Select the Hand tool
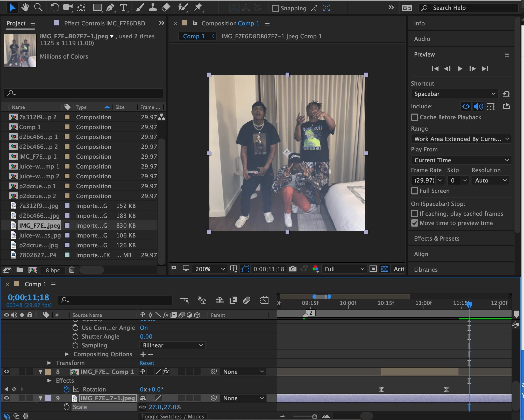The width and height of the screenshot is (524, 420). [25, 8]
